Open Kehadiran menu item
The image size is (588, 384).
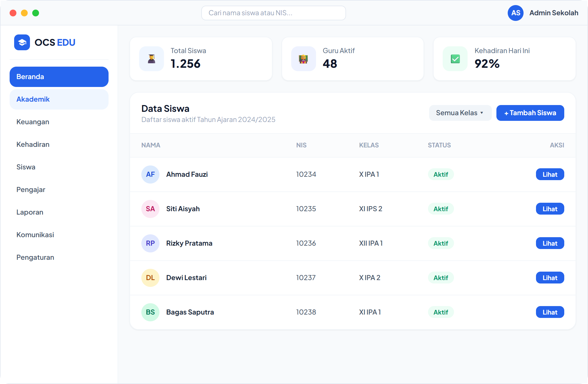[x=59, y=145]
